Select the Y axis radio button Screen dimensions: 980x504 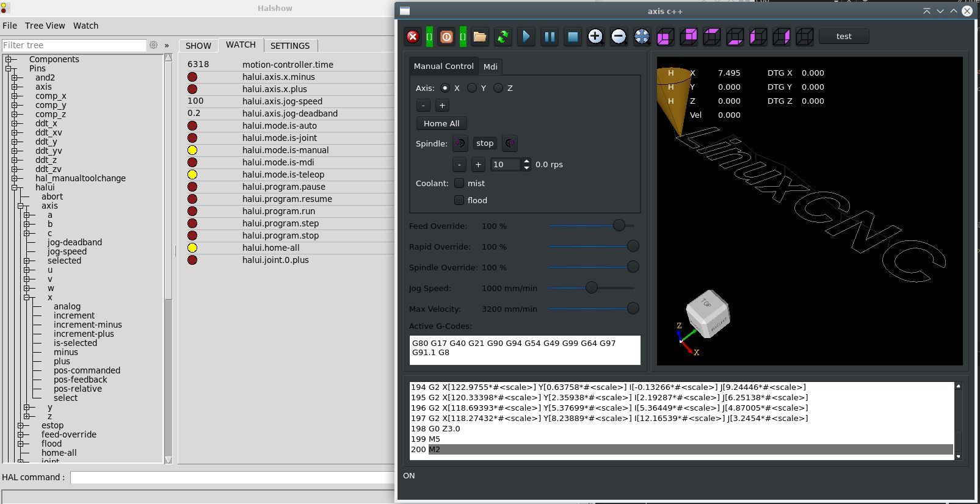(472, 88)
